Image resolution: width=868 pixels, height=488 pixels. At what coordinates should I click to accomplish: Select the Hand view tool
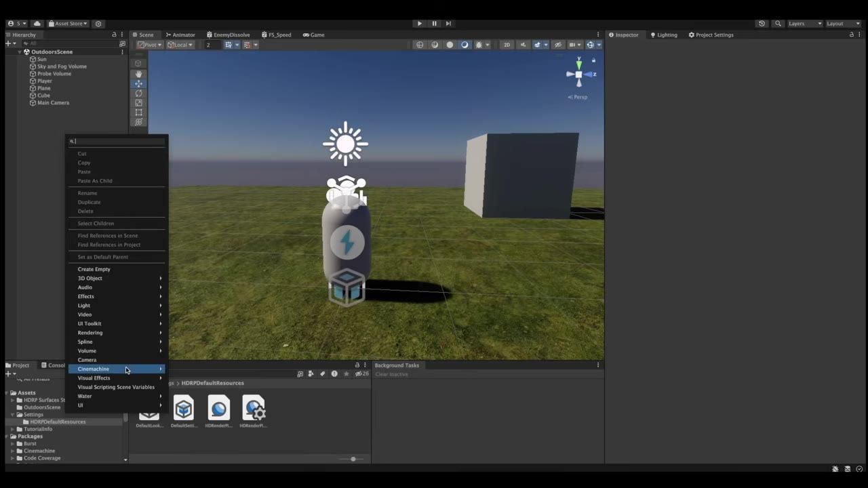point(138,74)
